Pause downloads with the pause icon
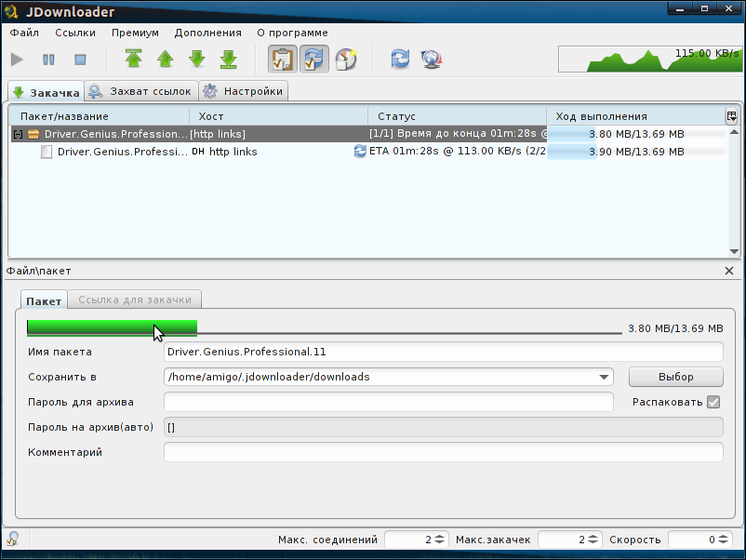 point(48,60)
